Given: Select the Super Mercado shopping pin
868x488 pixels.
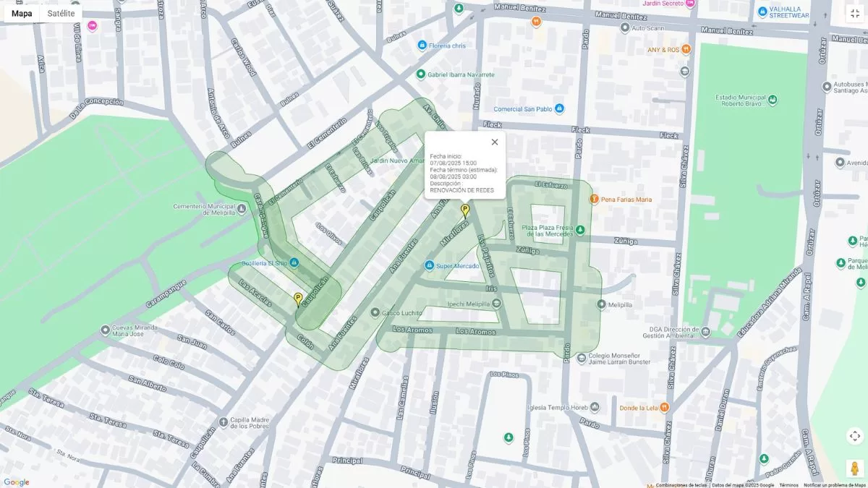Looking at the screenshot, I should point(430,266).
